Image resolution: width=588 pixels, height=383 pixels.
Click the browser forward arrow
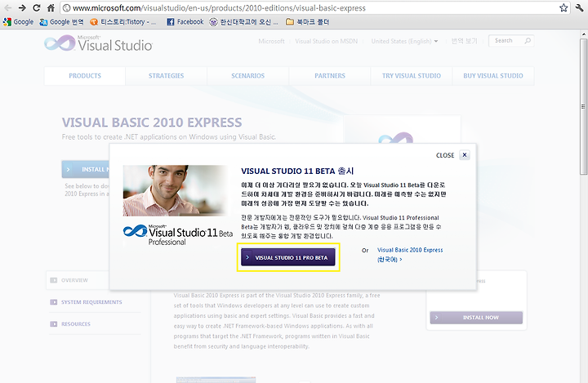point(22,8)
